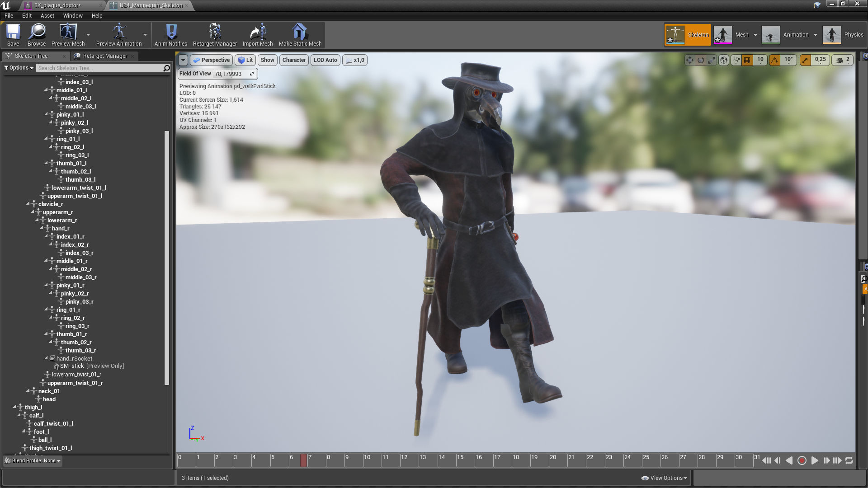Click the Search Skeleton Tree field
This screenshot has width=868, height=488.
[x=99, y=68]
